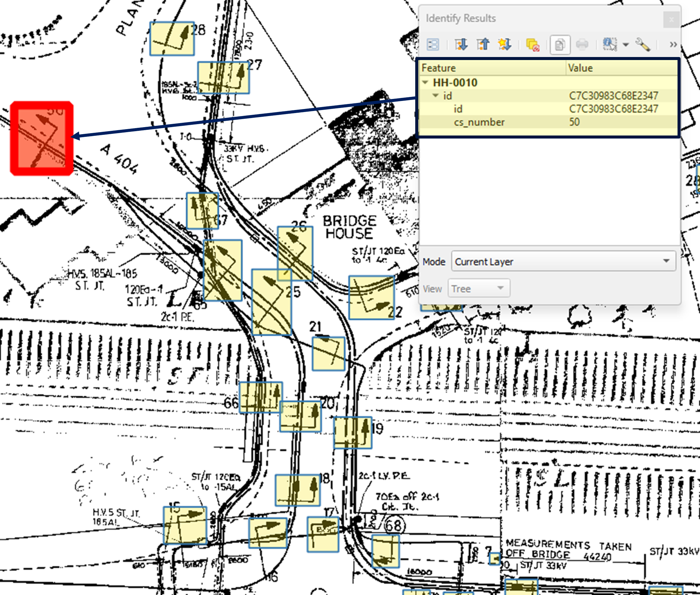Open the identify selection mode dropdown arrow
Screen dimensions: 700x595
coord(626,45)
